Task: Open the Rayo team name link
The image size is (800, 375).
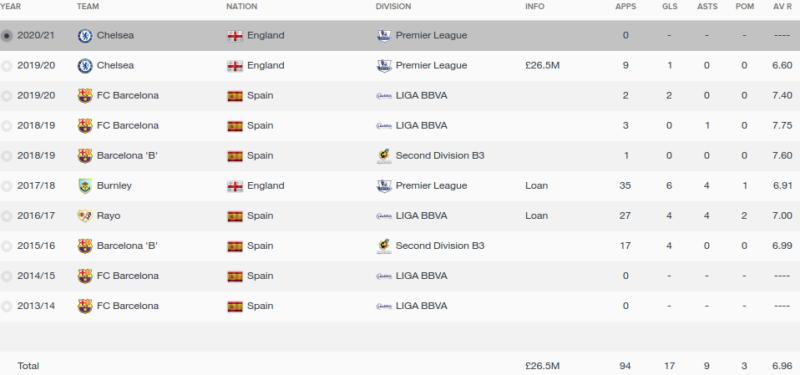Action: click(109, 216)
